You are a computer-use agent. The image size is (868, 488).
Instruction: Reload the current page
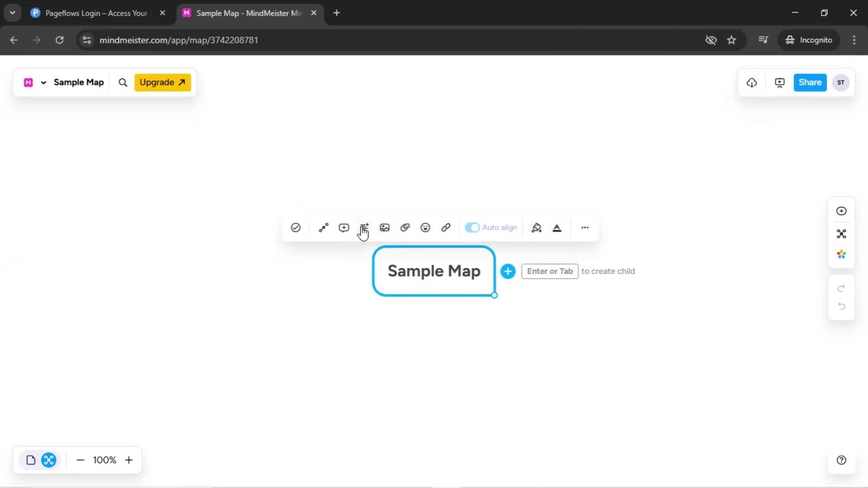pyautogui.click(x=59, y=40)
